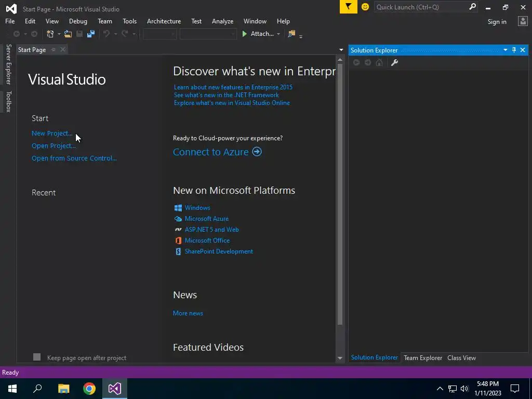532x399 pixels.
Task: Click Solution Explorer Forward arrow
Action: (368, 62)
